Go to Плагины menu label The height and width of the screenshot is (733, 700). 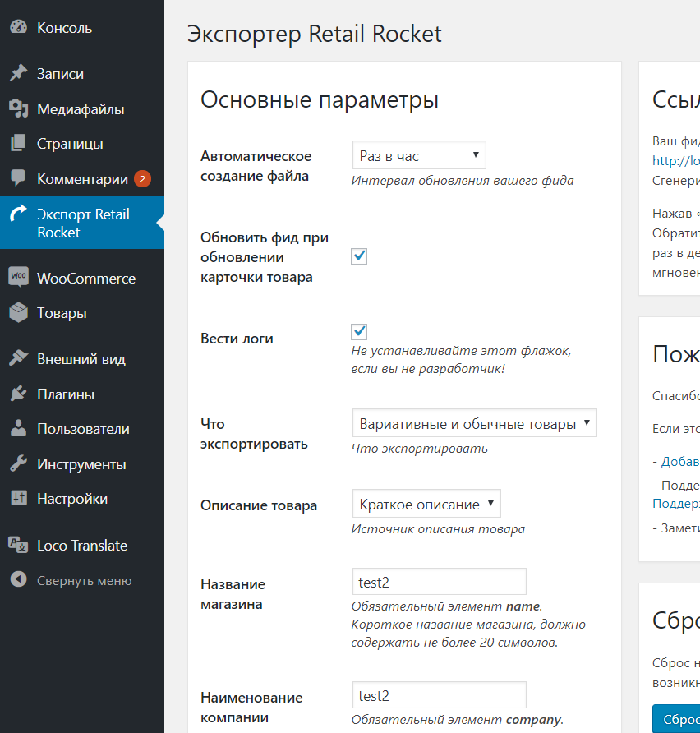[66, 394]
